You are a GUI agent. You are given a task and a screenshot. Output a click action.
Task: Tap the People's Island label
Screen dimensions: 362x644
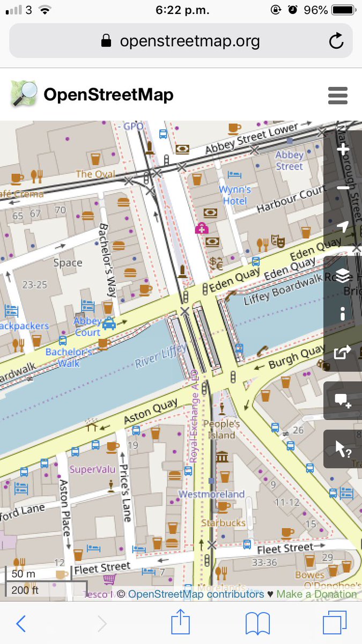221,429
